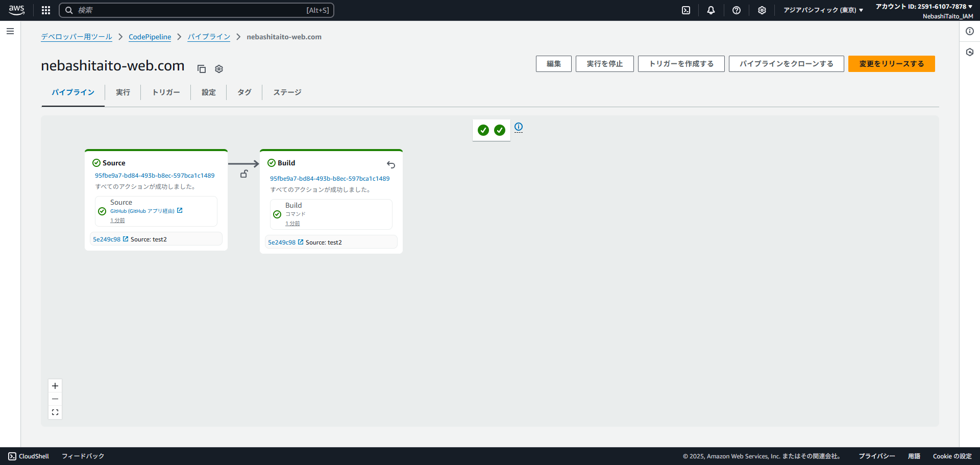980x465 pixels.
Task: Toggle the transition lock between Source and Build
Action: (244, 174)
